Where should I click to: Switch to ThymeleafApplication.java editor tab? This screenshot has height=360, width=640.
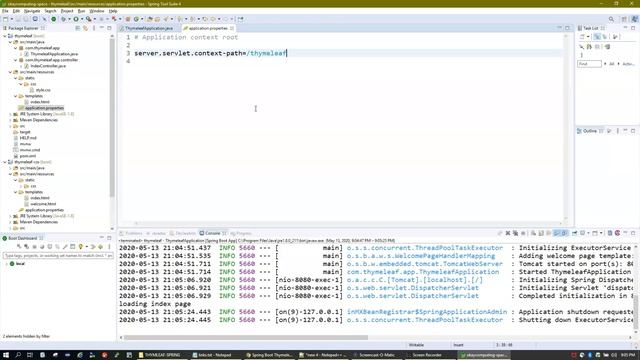(x=149, y=28)
